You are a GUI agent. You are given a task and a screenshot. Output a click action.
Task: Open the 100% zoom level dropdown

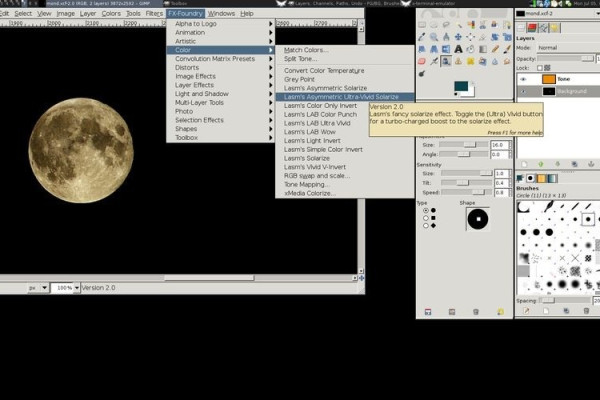65,287
